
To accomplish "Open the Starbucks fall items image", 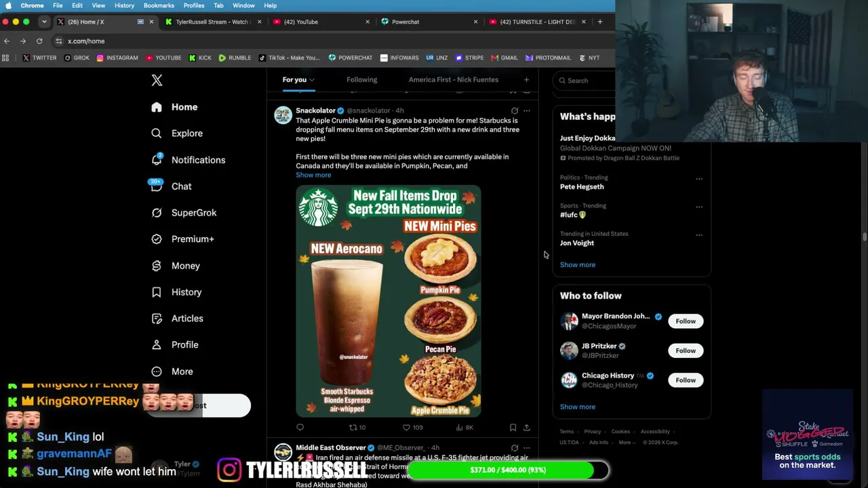I will (389, 301).
